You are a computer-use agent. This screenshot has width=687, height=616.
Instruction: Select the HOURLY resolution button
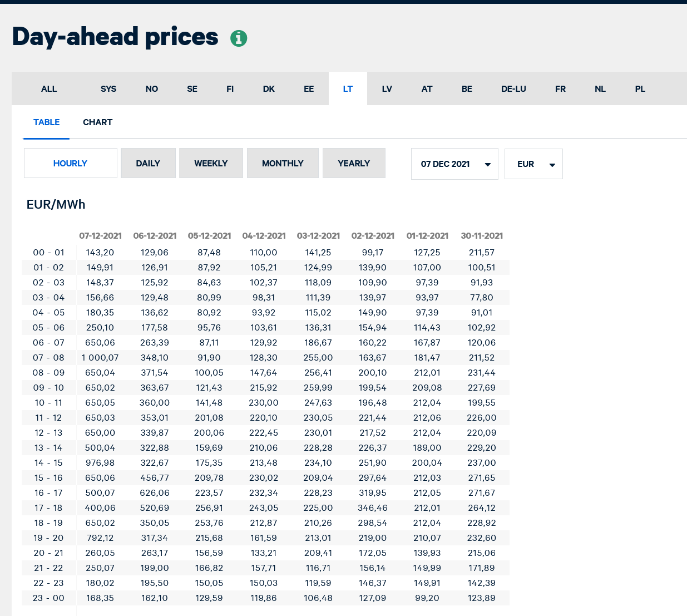pos(71,163)
